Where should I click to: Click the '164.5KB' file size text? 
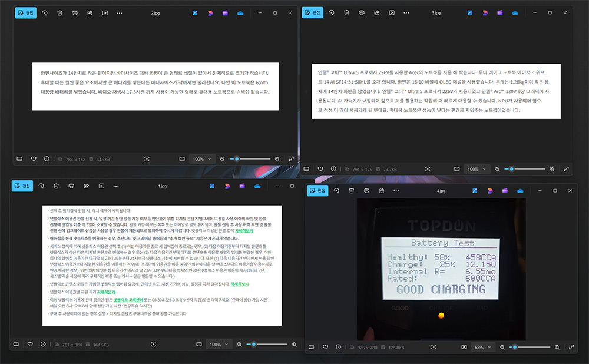point(101,345)
